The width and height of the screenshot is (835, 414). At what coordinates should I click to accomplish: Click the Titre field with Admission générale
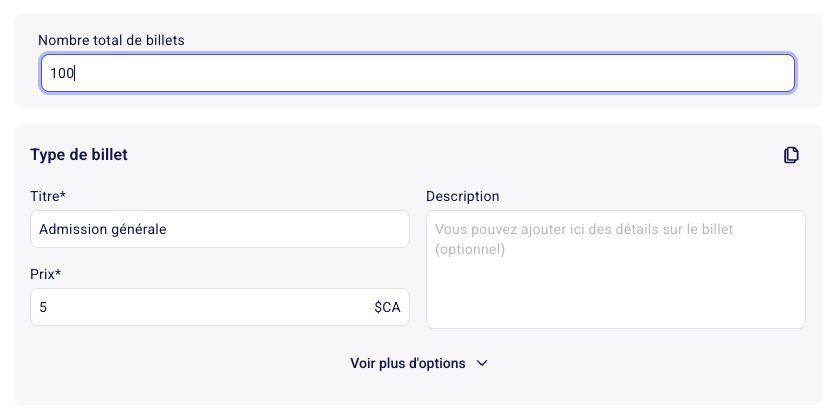click(220, 229)
